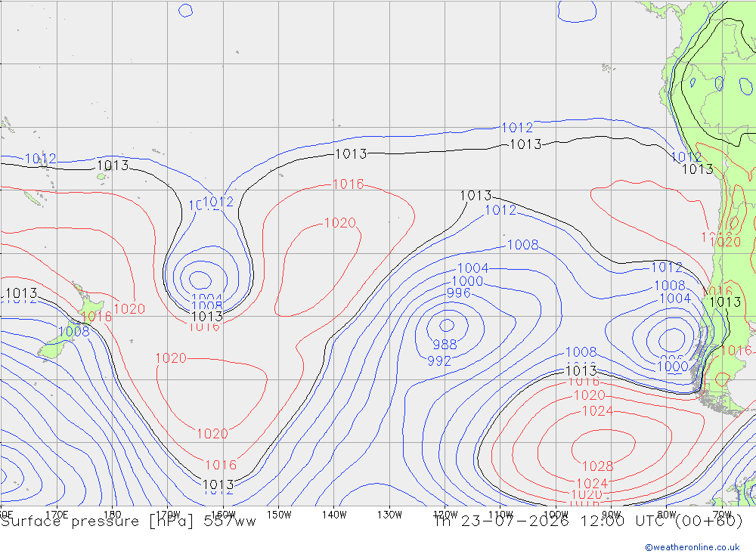Click the blue 1012 label beside the 1013 near 110W

pyautogui.click(x=500, y=210)
